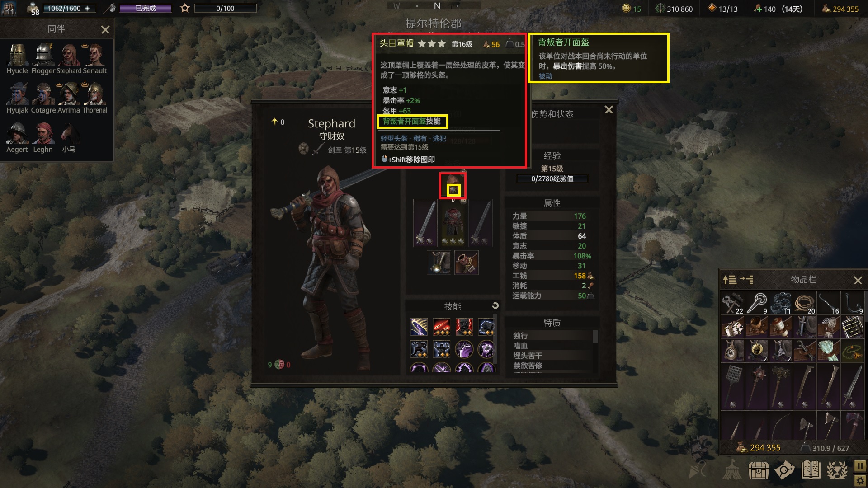
Task: Open the map magnifier icon
Action: point(784,470)
